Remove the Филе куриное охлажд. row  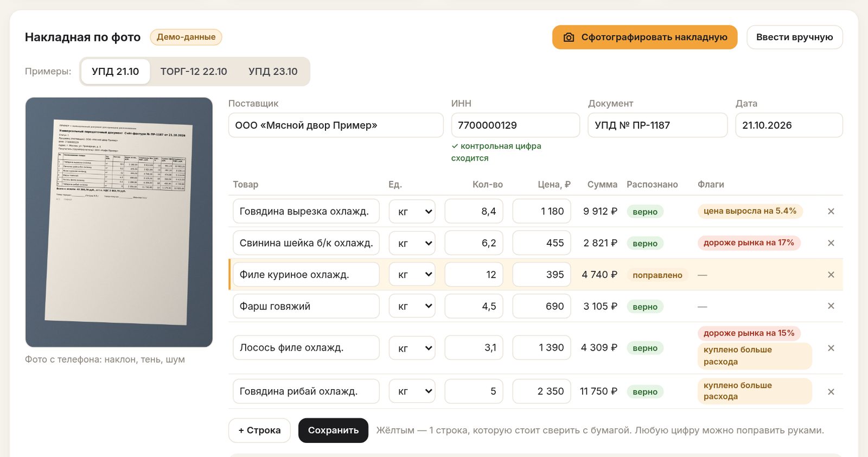831,275
